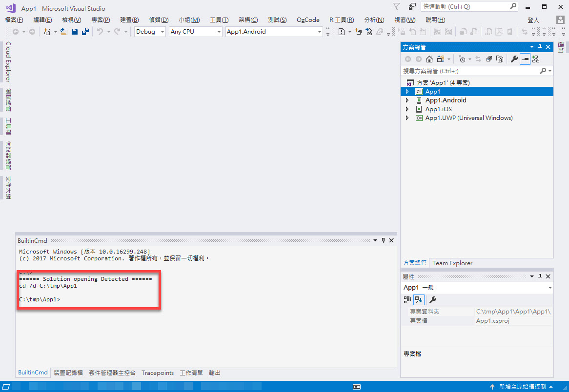Screen dimensions: 569x392
Task: Open the 測試(S) menu
Action: [x=277, y=20]
